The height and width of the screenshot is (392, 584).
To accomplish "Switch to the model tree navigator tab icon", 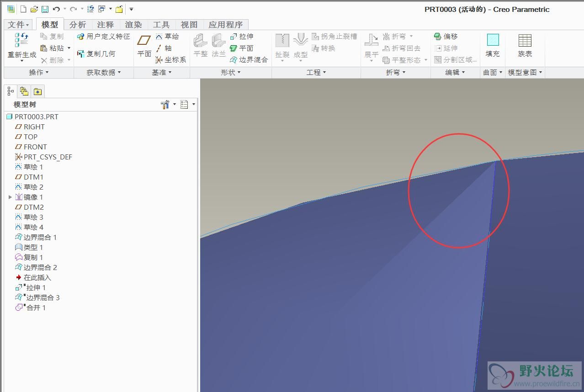I will (11, 91).
